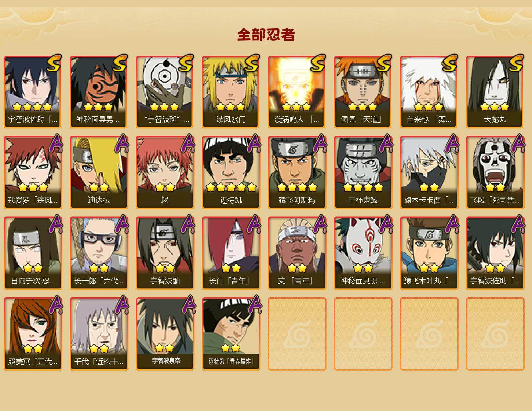Click the 全部忍者 heading
The image size is (532, 411).
pos(266,34)
